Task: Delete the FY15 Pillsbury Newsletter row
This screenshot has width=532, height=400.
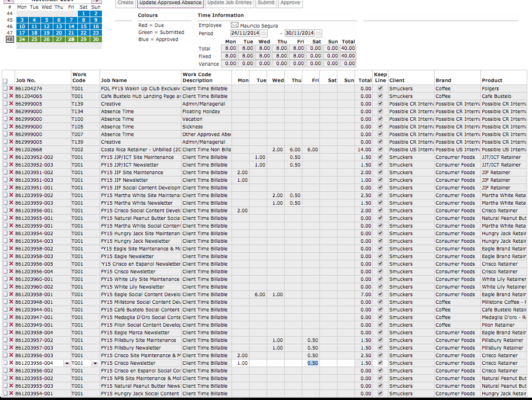Action: pos(11,348)
